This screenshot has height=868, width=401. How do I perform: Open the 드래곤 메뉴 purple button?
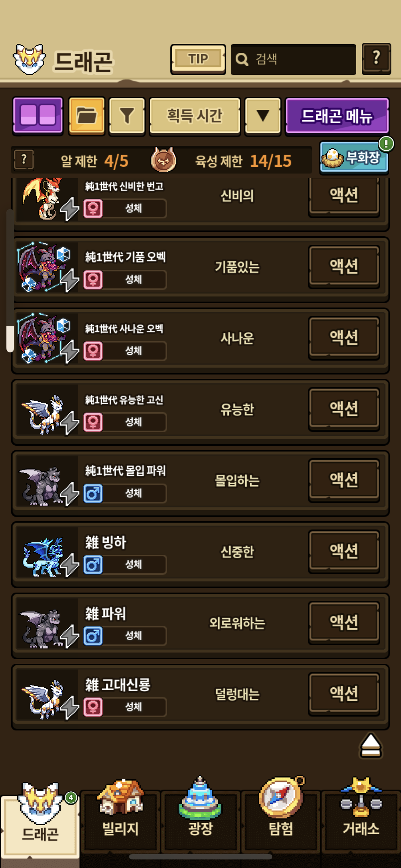[x=337, y=116]
